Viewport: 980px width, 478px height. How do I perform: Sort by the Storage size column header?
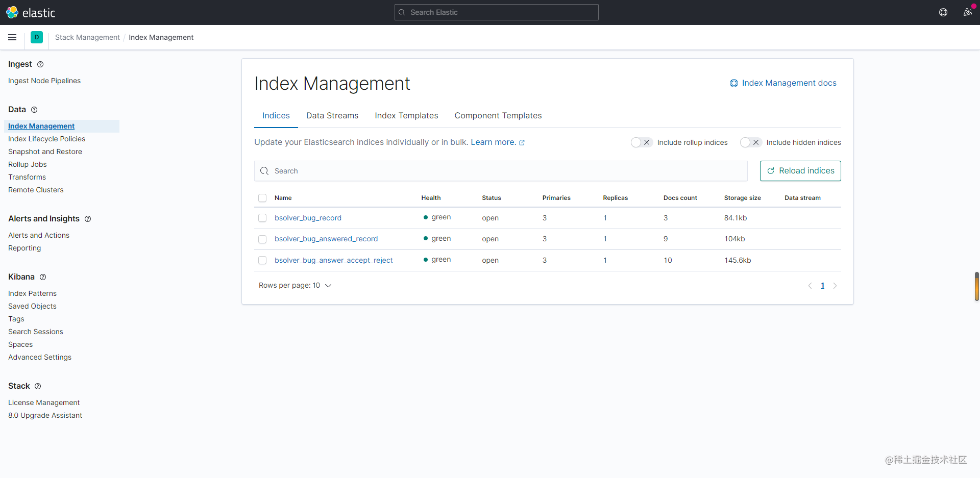[x=742, y=198]
